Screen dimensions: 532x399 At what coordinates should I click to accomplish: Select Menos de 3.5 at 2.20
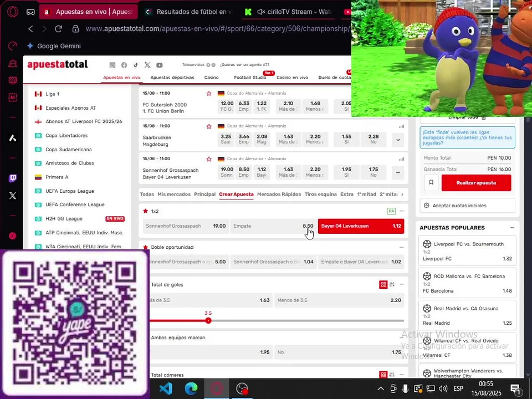339,300
